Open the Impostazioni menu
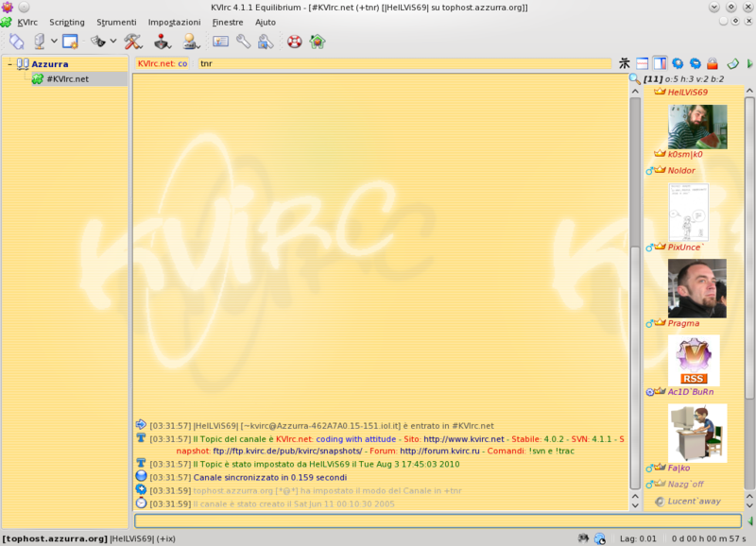Viewport: 756px width, 546px height. 174,22
